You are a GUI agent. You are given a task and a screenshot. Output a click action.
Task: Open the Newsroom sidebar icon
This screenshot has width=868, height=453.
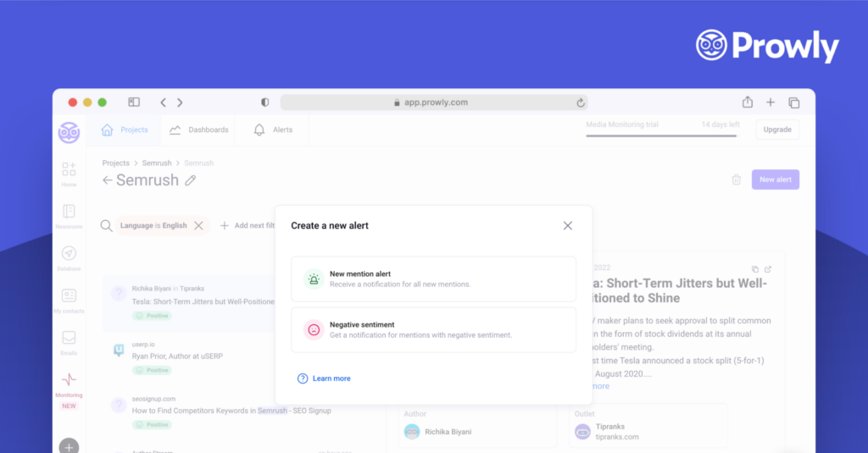click(69, 212)
